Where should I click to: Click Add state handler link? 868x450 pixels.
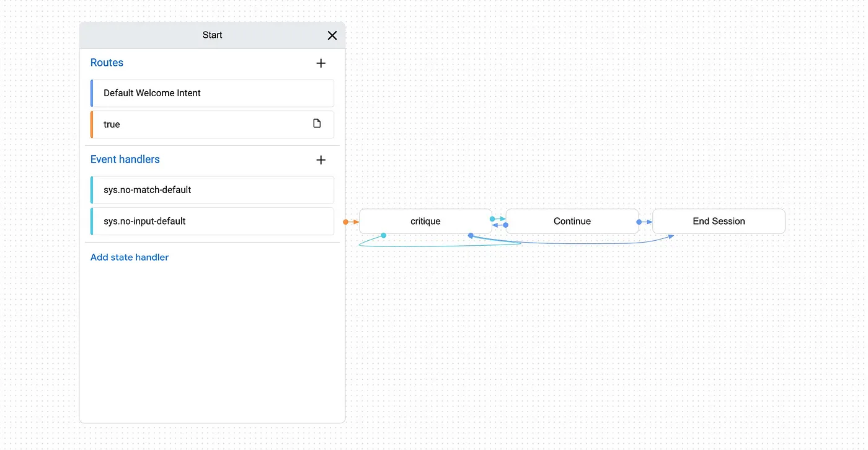130,257
